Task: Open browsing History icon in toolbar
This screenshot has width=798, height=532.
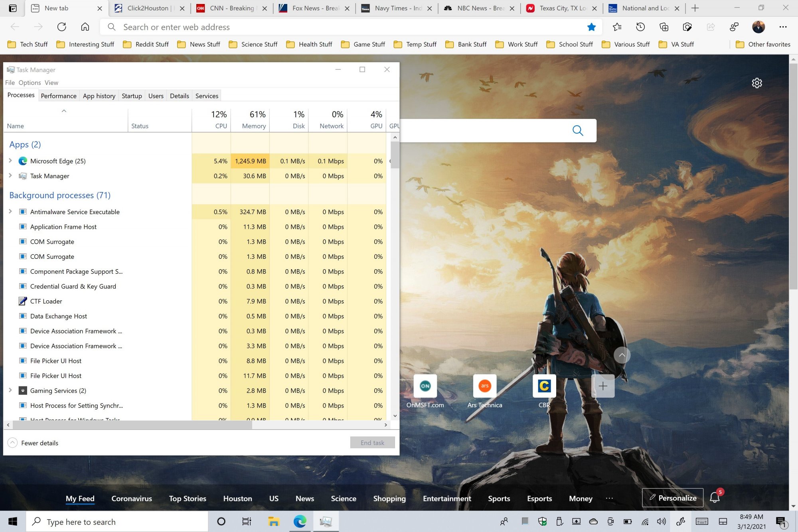Action: point(640,27)
